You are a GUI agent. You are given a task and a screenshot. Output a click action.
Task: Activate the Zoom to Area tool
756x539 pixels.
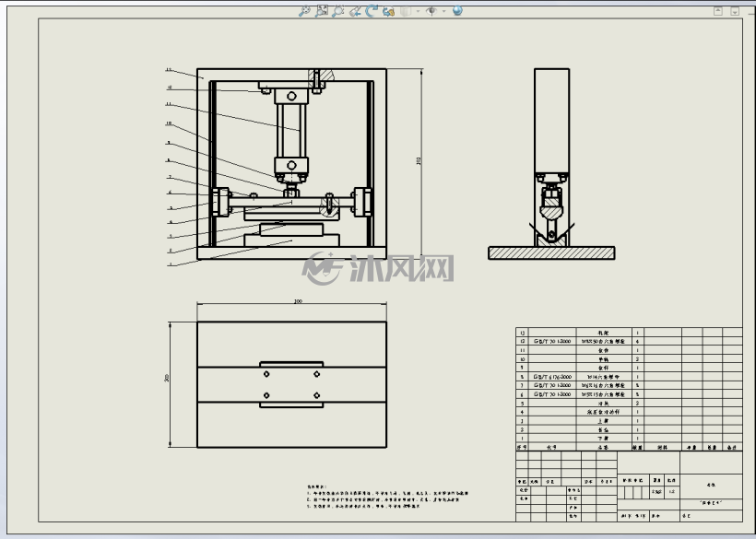pos(321,11)
